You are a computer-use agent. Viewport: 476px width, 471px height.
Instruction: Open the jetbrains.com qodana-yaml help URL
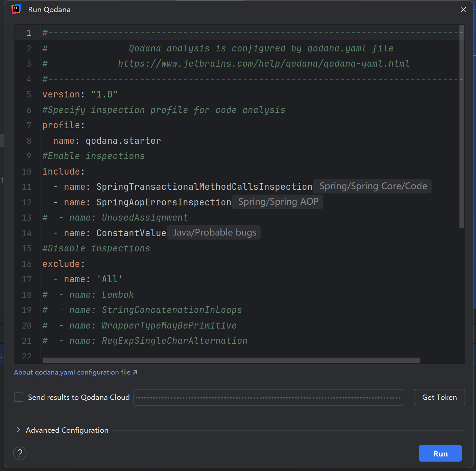point(263,64)
